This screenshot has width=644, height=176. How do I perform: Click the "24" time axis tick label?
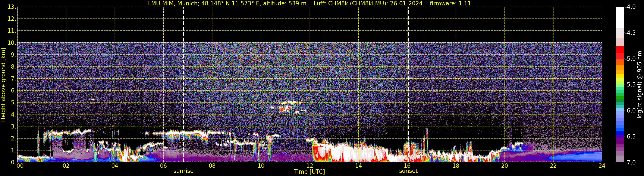pyautogui.click(x=602, y=166)
